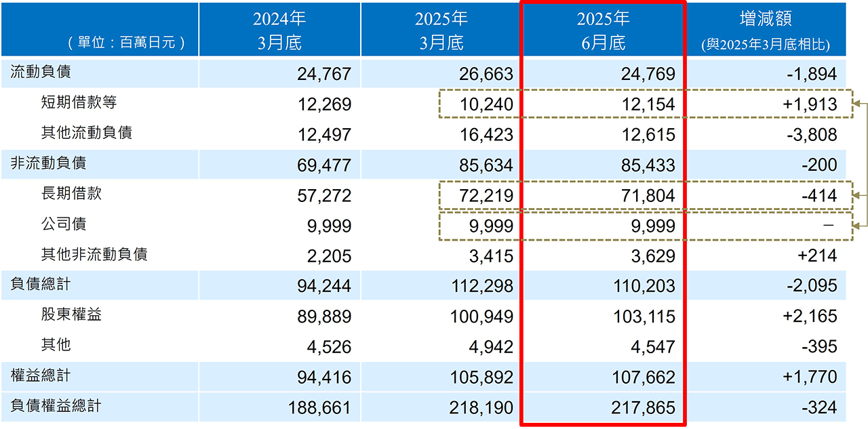Click the value 217,865

(x=644, y=408)
